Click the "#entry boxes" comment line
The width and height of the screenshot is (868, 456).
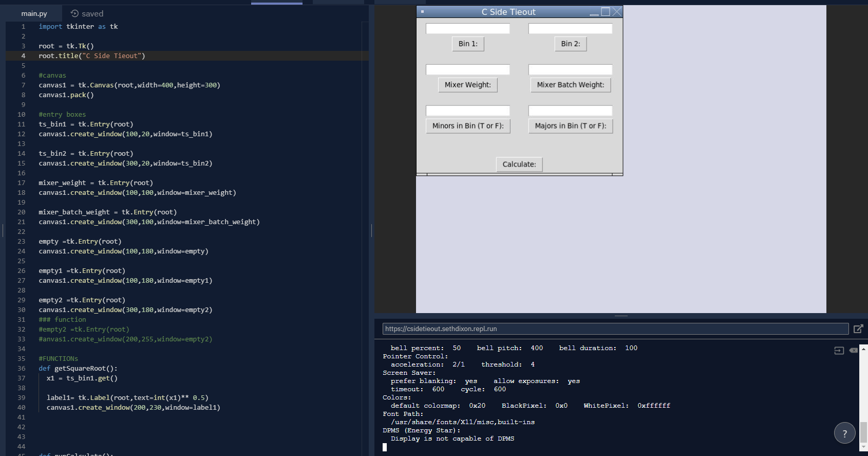pos(62,115)
